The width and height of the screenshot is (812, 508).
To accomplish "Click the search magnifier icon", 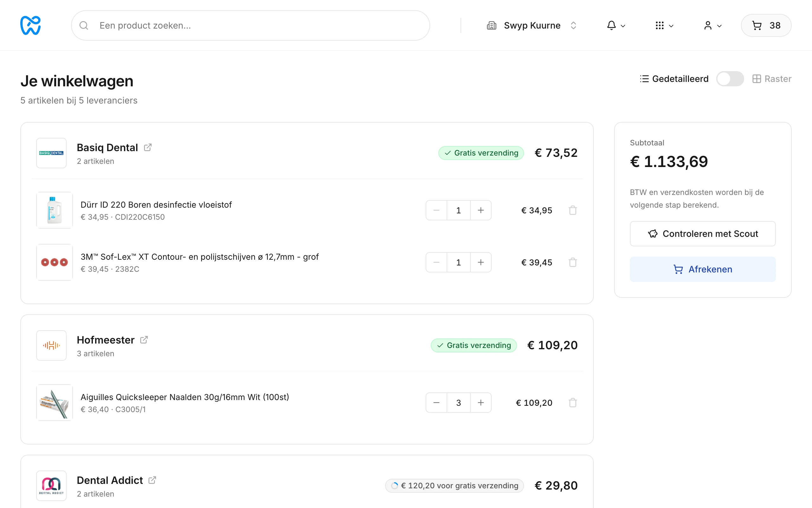I will coord(84,25).
